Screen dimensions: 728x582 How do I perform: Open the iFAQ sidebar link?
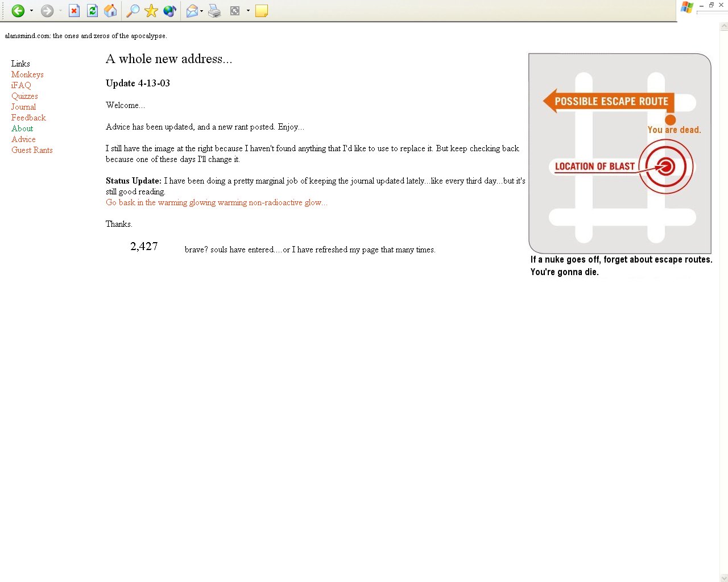coord(21,85)
